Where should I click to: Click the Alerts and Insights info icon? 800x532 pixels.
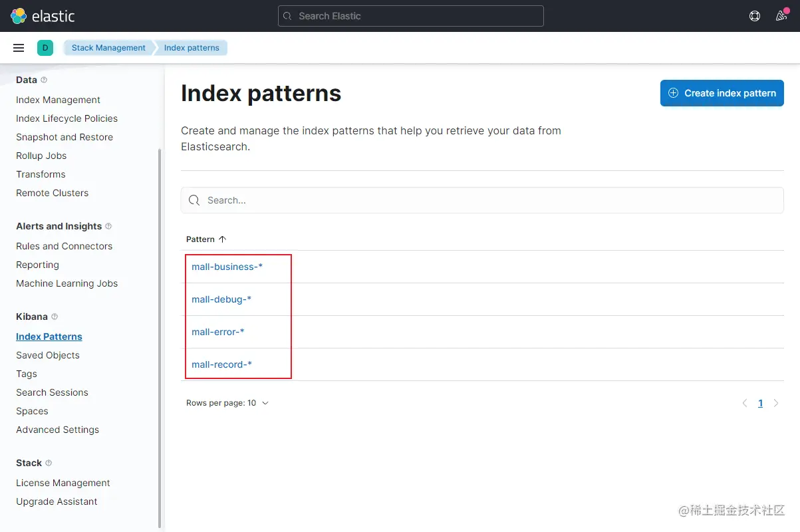click(x=108, y=226)
